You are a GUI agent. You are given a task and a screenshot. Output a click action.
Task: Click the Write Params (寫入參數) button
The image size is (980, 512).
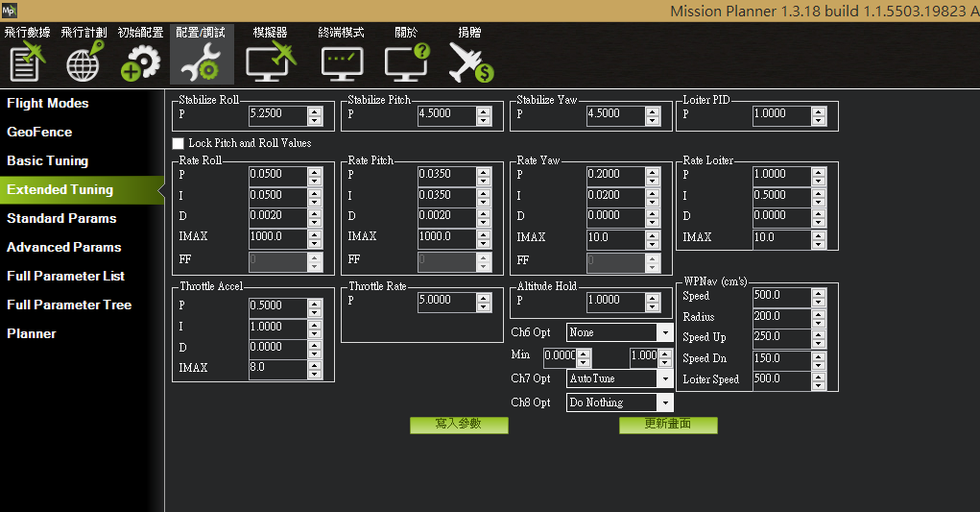[459, 425]
